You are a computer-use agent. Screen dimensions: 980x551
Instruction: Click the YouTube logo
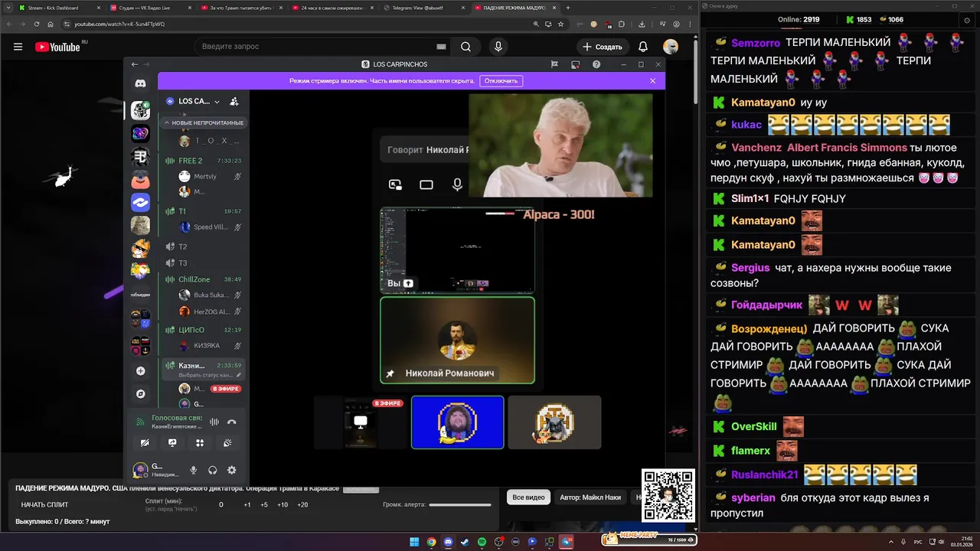[x=60, y=47]
